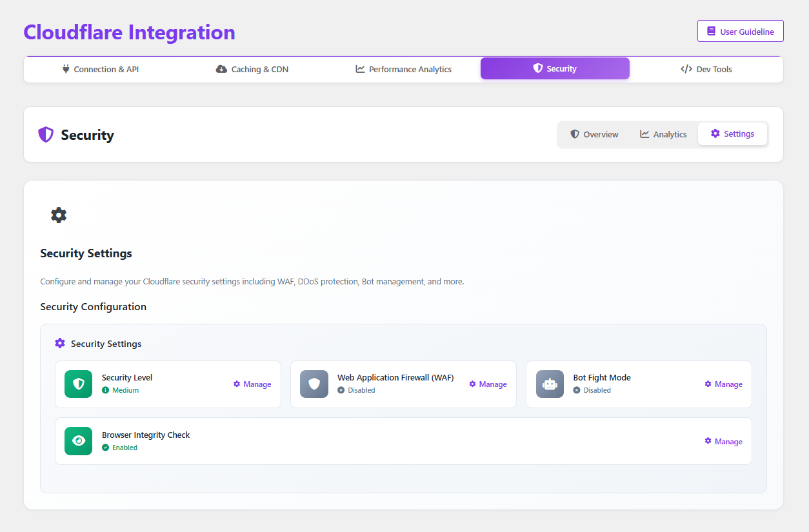Manage the Web Application Firewall setting
Viewport: 809px width, 532px height.
[488, 384]
